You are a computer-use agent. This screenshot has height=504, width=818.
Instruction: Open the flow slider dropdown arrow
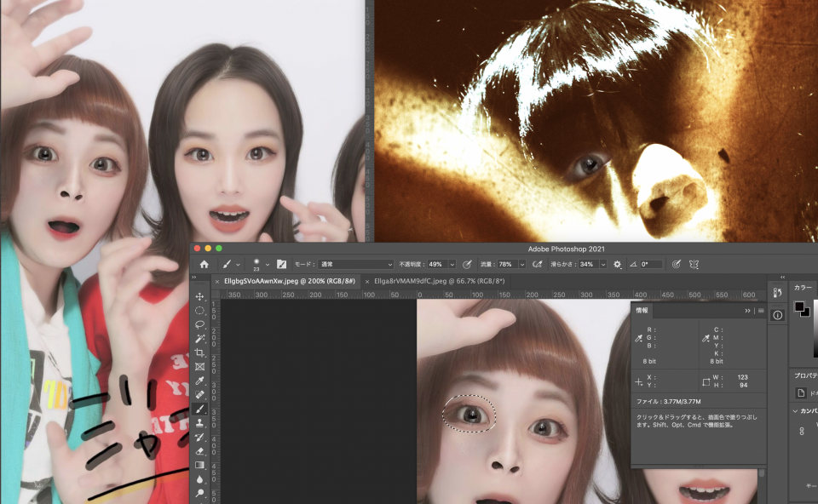pos(522,264)
